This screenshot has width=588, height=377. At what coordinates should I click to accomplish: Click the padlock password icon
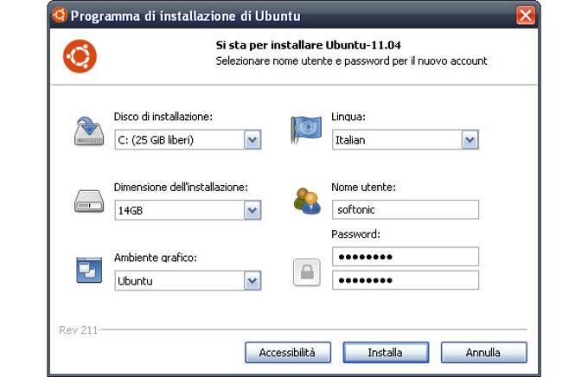coord(307,272)
